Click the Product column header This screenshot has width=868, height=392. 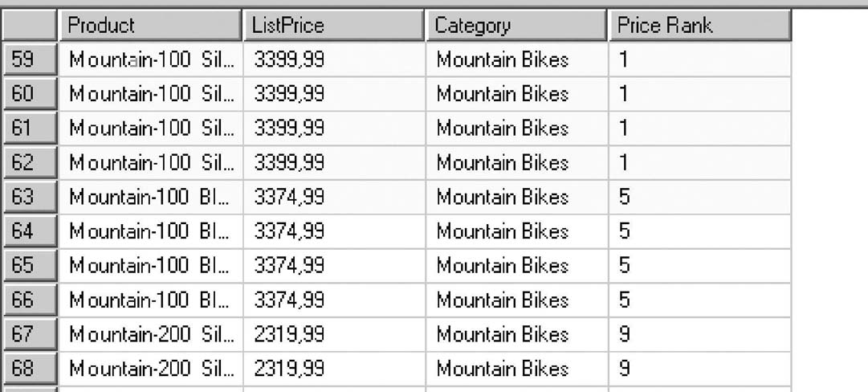[151, 25]
